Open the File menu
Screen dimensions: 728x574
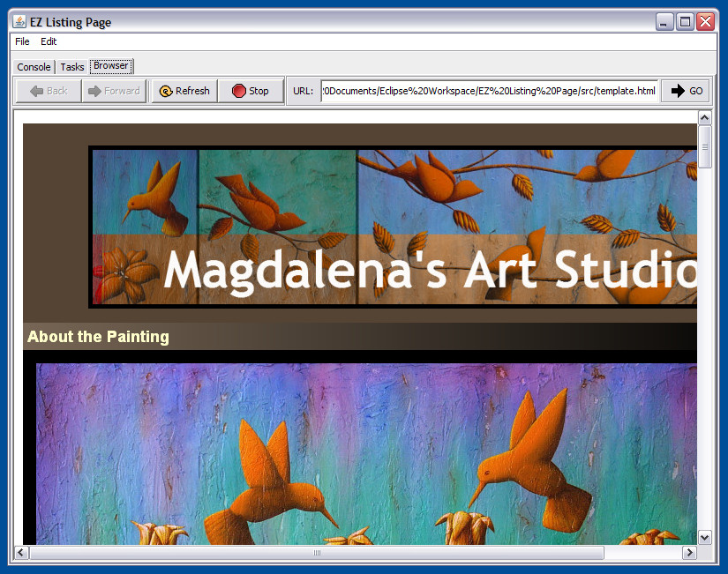(x=22, y=41)
